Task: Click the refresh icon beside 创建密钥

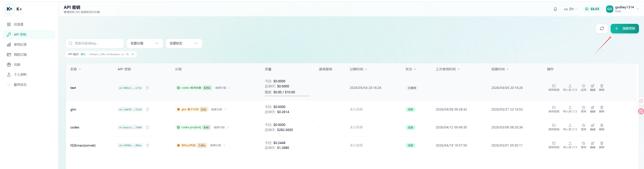Action: click(602, 29)
